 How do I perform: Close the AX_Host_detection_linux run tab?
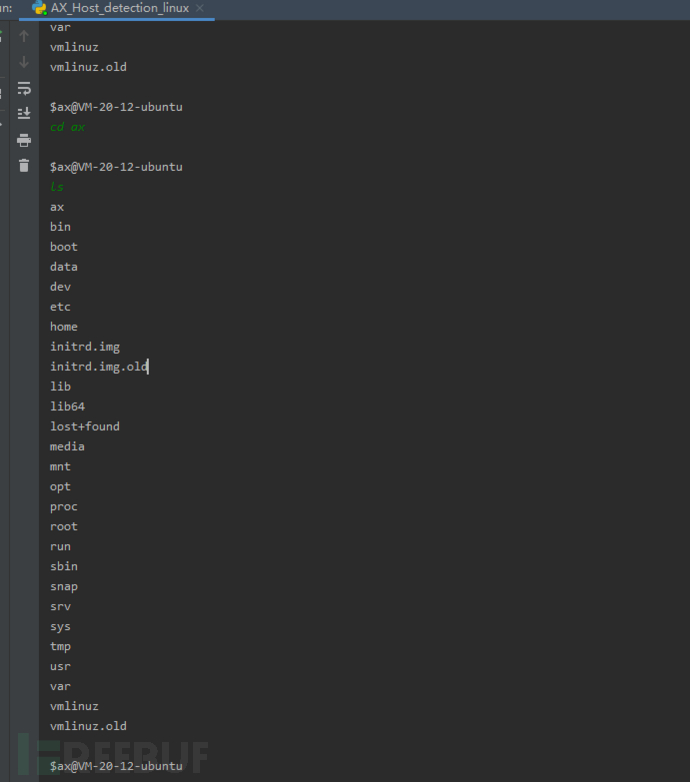click(x=200, y=8)
